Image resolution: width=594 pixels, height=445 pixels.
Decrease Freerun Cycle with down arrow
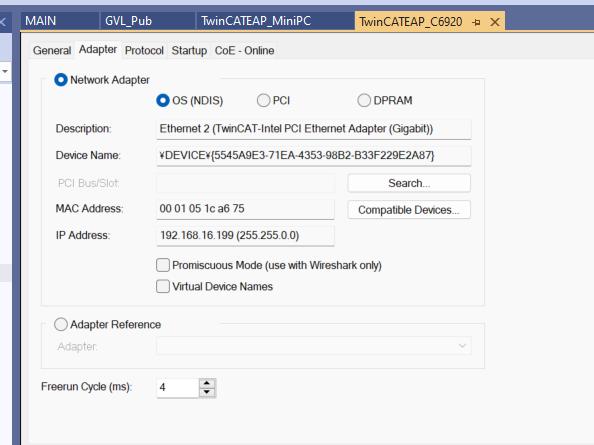pyautogui.click(x=207, y=392)
